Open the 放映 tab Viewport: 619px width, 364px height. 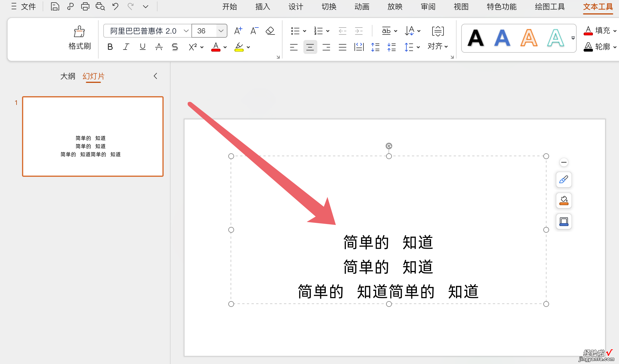(x=395, y=7)
